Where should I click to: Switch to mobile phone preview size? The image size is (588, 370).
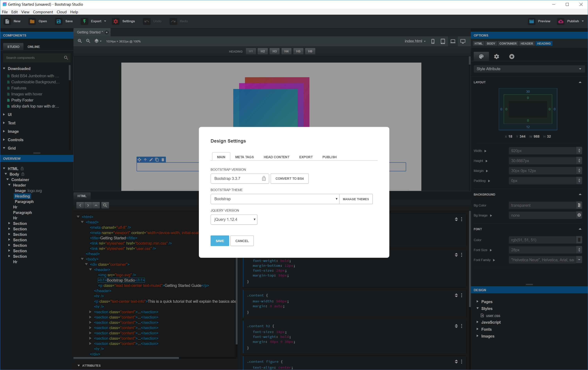(x=433, y=41)
